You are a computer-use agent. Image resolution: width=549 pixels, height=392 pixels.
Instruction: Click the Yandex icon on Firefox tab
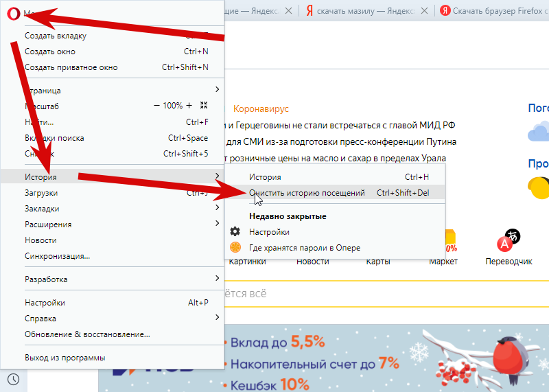coord(445,10)
